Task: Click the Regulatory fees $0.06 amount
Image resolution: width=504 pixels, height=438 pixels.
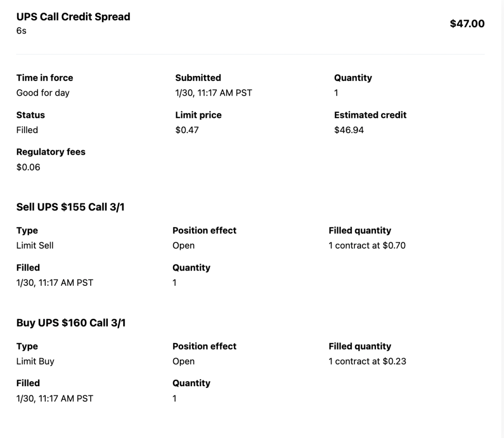Action: pyautogui.click(x=29, y=167)
